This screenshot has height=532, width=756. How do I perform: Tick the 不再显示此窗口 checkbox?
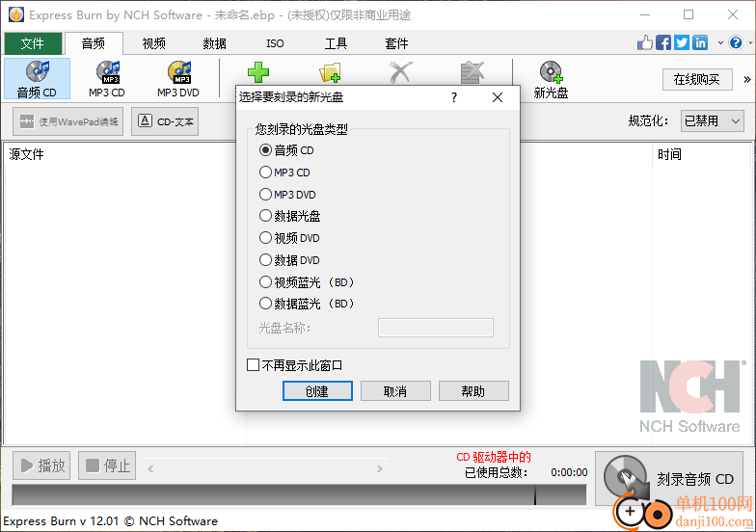tap(253, 364)
